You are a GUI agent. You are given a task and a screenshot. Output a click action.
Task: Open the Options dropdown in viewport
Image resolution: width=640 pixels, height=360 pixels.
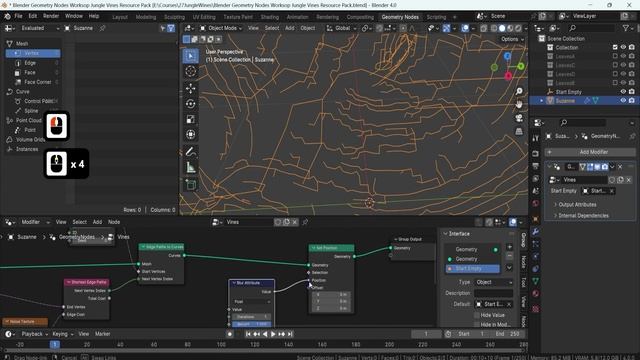click(512, 39)
